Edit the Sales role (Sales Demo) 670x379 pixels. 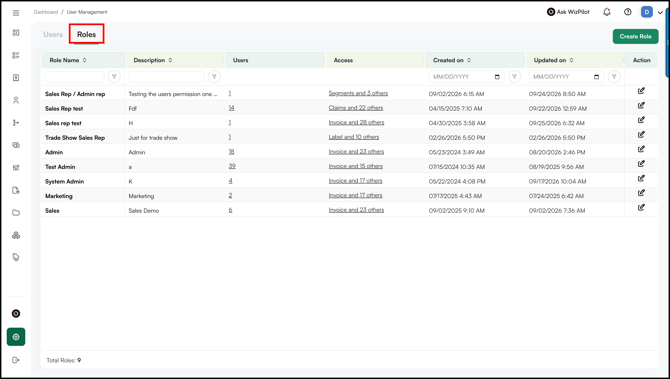641,207
